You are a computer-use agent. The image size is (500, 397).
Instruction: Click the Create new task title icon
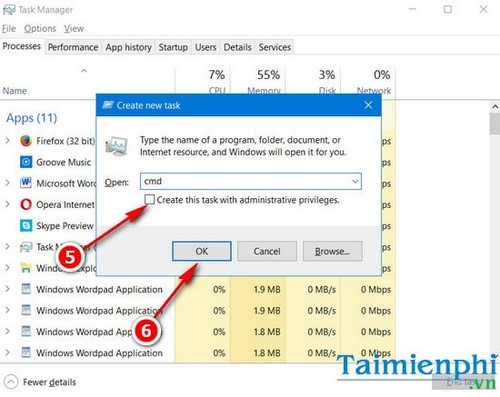108,105
